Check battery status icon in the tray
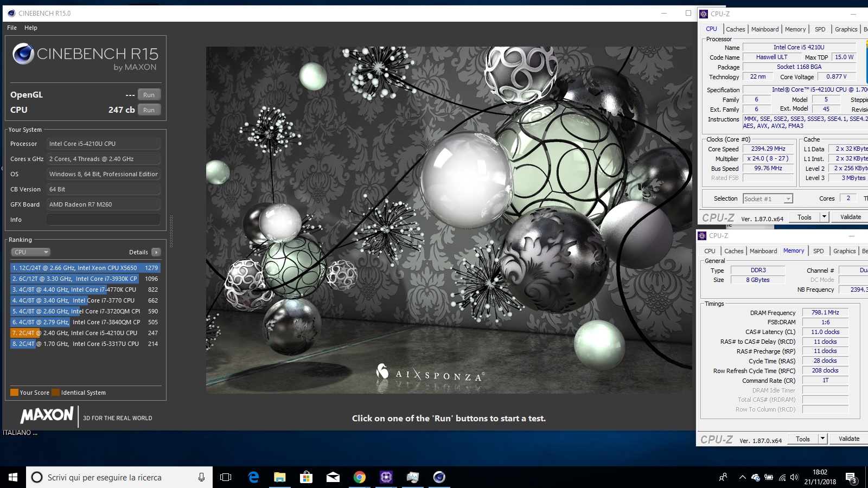This screenshot has width=868, height=488. click(x=769, y=477)
